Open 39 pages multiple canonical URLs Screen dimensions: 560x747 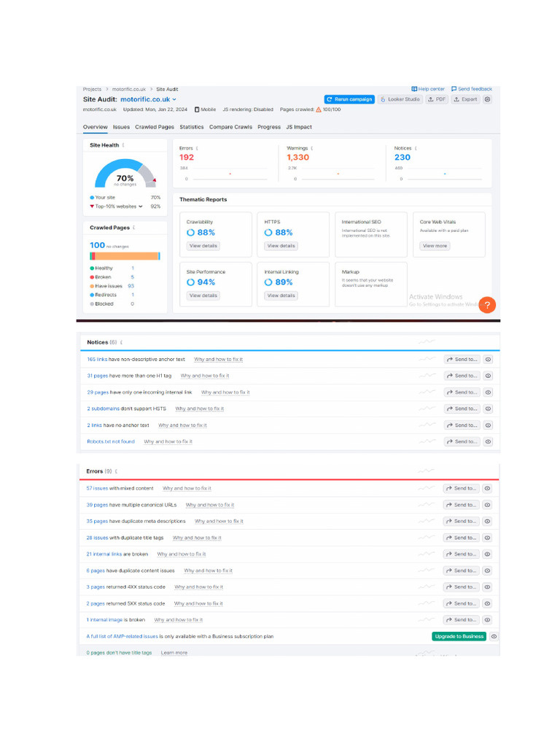[x=97, y=505]
